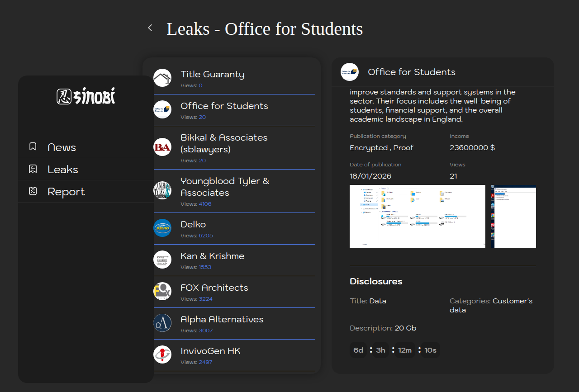Click the FOX Architects logo

point(162,291)
